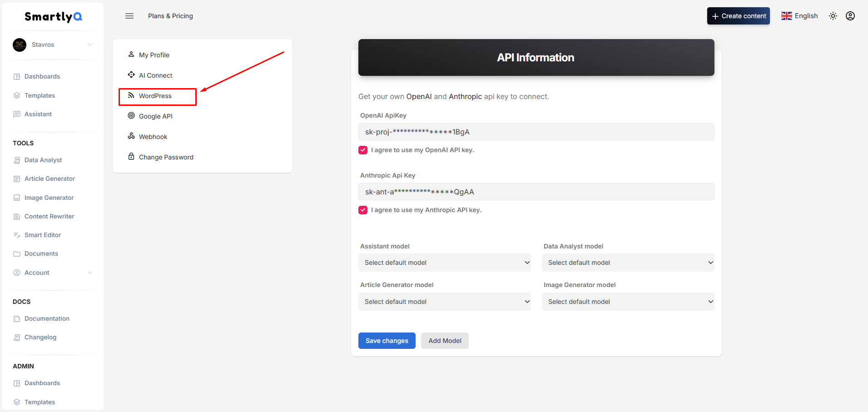Click the Stavros profile avatar
Screen dimensions: 868x412
pyautogui.click(x=20, y=45)
